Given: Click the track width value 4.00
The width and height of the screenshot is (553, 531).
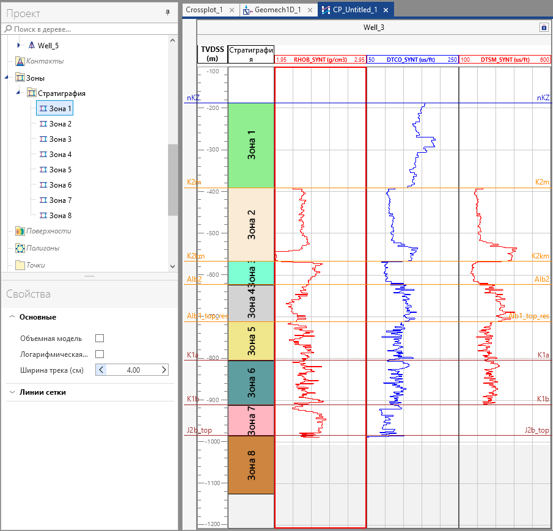Looking at the screenshot, I should pyautogui.click(x=133, y=370).
